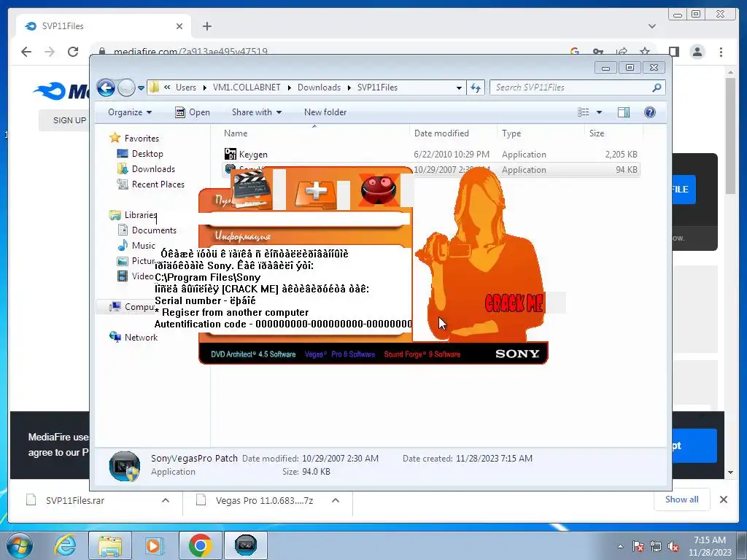
Task: Click New folder in the toolbar
Action: [325, 112]
